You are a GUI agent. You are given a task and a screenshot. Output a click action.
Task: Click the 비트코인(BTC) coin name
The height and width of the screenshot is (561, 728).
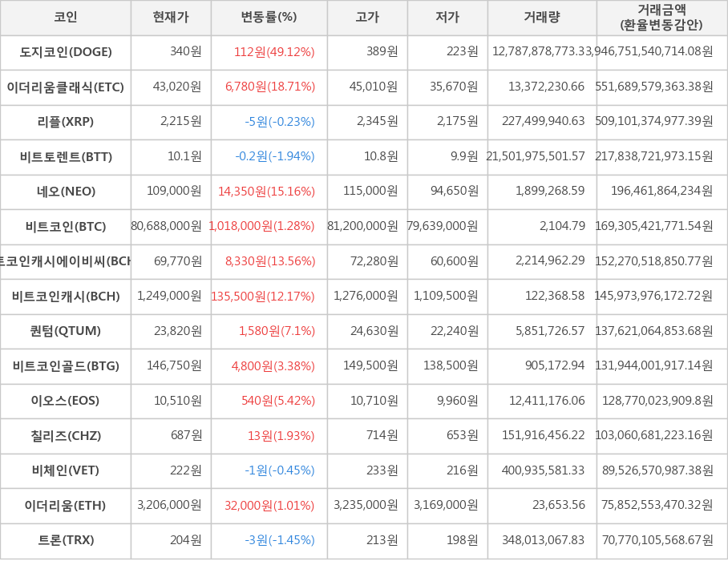click(x=66, y=227)
